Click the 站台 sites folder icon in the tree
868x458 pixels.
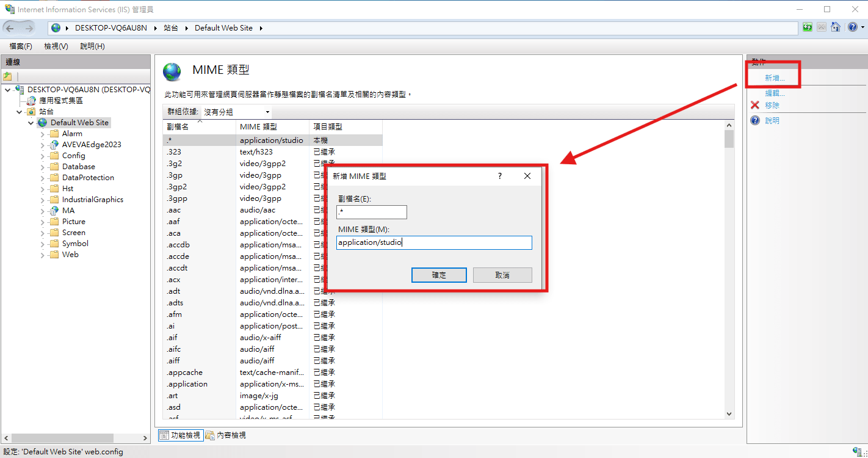click(31, 112)
